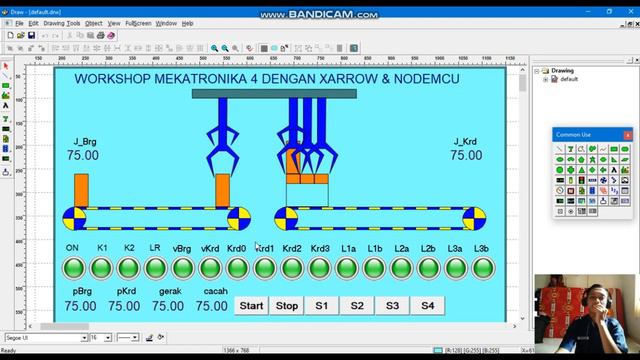Click the workshop title text on canvas
Viewport: 640px width, 360px height.
click(267, 79)
